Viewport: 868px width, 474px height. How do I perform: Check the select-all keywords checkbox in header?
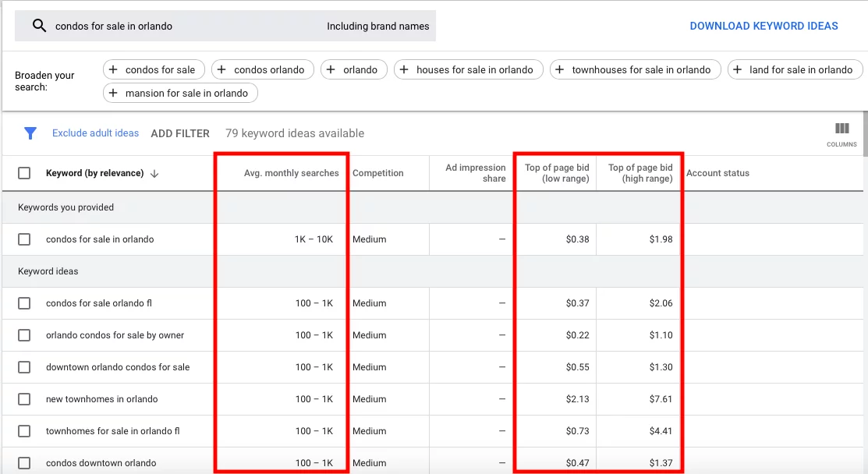(x=23, y=172)
